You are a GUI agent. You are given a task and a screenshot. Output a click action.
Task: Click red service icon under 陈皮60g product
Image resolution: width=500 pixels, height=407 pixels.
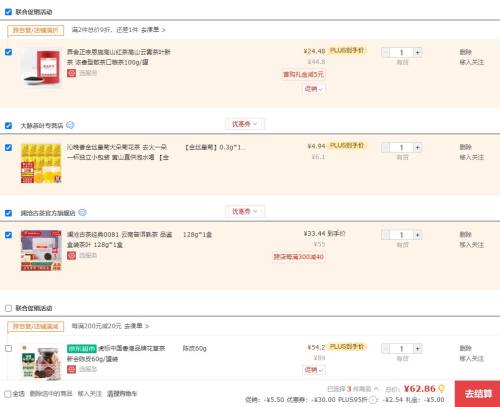click(x=71, y=369)
